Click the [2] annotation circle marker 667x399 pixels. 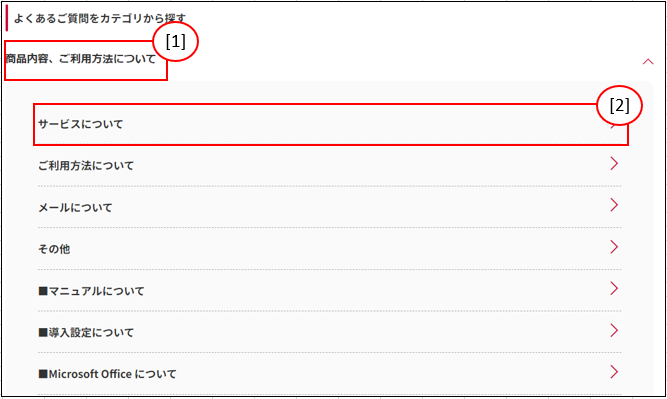coord(619,105)
